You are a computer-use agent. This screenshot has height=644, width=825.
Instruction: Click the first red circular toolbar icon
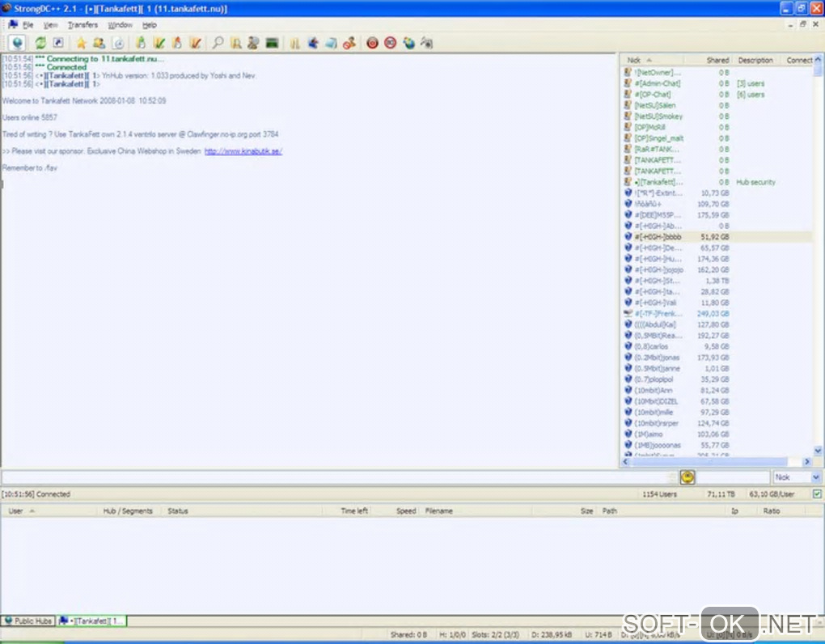tap(372, 43)
